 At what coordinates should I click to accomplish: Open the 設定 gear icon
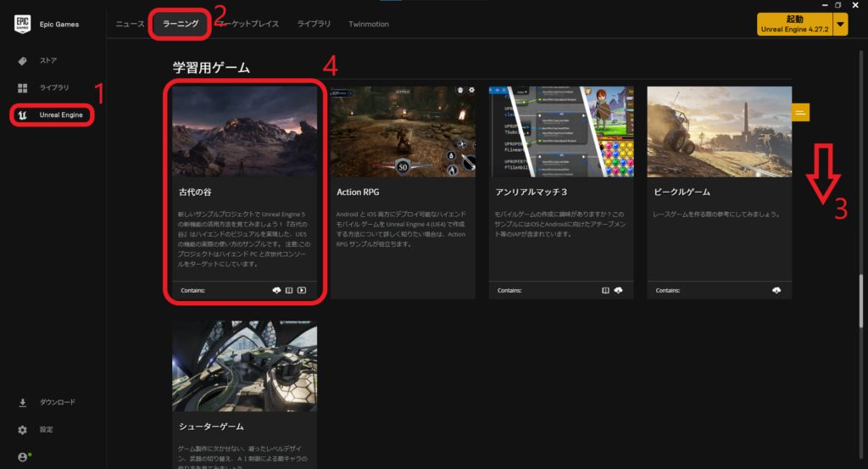(22, 430)
